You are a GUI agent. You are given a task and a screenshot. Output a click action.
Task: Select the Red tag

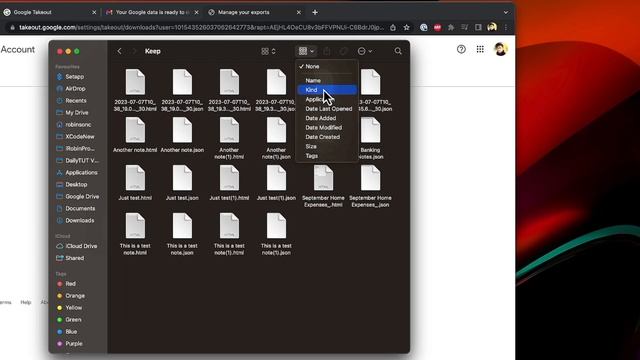tap(70, 283)
